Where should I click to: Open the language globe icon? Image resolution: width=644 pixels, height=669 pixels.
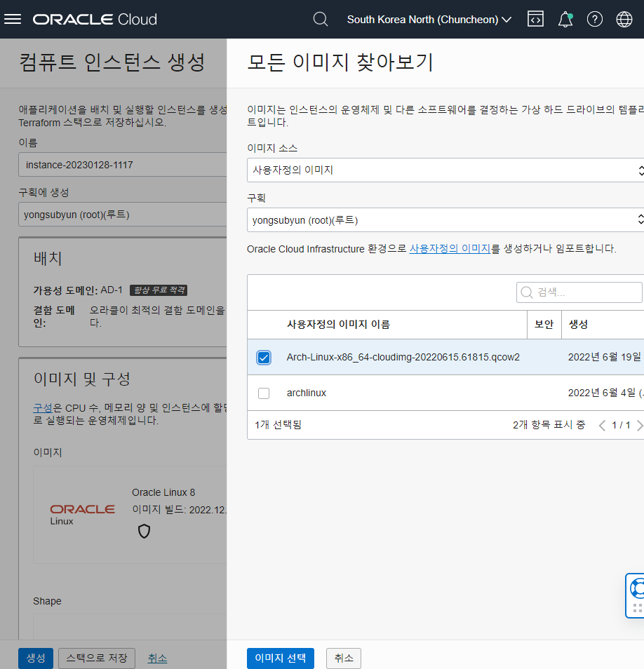(x=624, y=19)
